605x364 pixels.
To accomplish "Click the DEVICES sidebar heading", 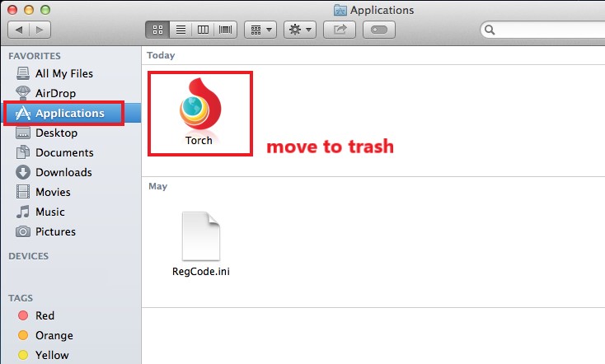I will tap(29, 256).
